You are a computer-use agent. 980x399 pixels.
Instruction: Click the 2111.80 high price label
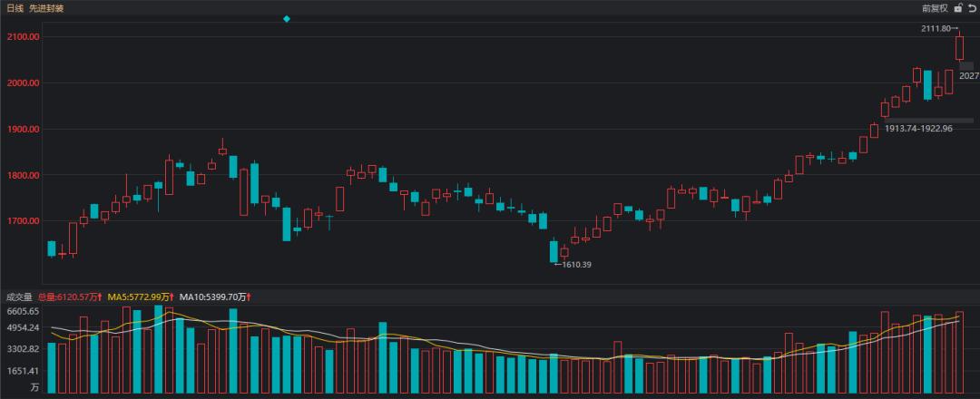click(938, 29)
